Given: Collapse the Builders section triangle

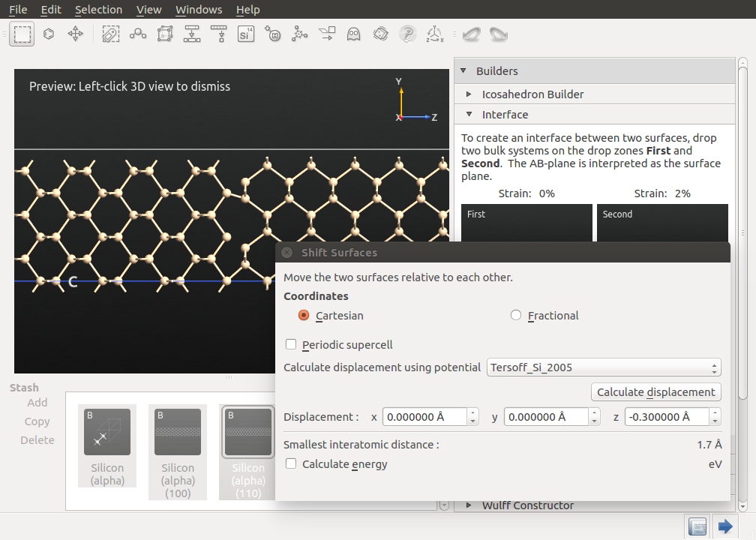Looking at the screenshot, I should (x=463, y=70).
